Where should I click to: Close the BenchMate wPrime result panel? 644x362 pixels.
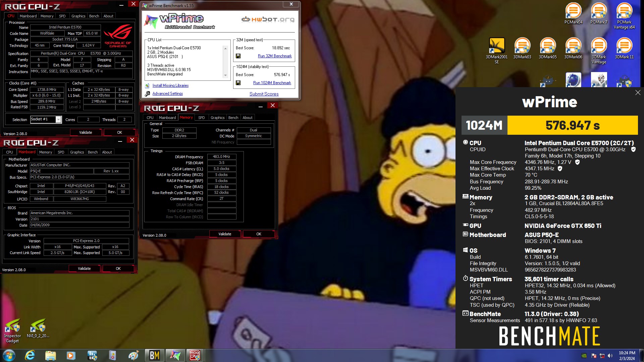click(x=638, y=93)
